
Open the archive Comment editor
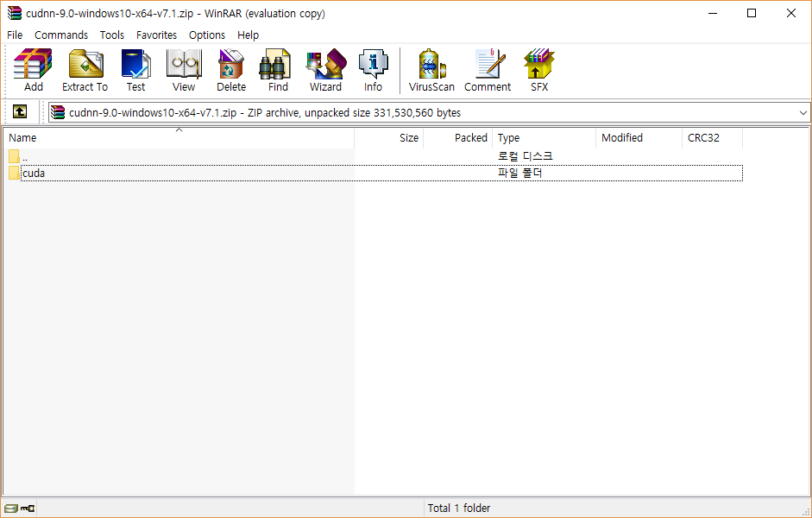(x=488, y=70)
